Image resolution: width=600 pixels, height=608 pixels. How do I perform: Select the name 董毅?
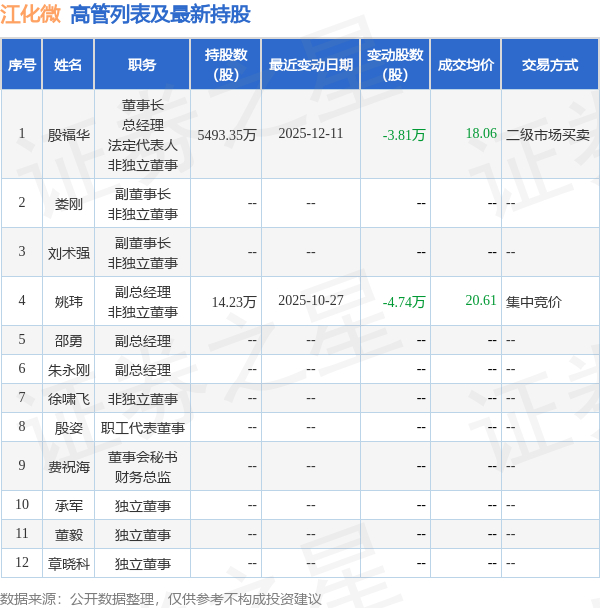69,535
